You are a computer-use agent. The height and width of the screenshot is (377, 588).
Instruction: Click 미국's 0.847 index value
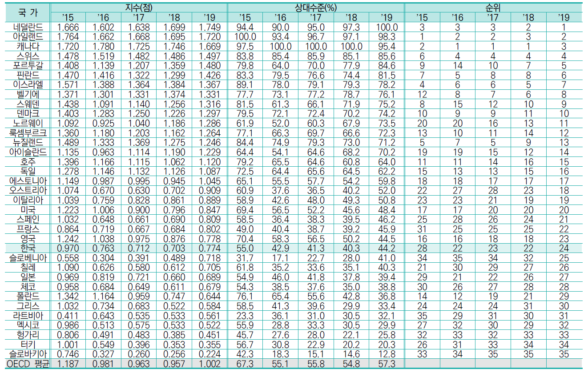(209, 210)
